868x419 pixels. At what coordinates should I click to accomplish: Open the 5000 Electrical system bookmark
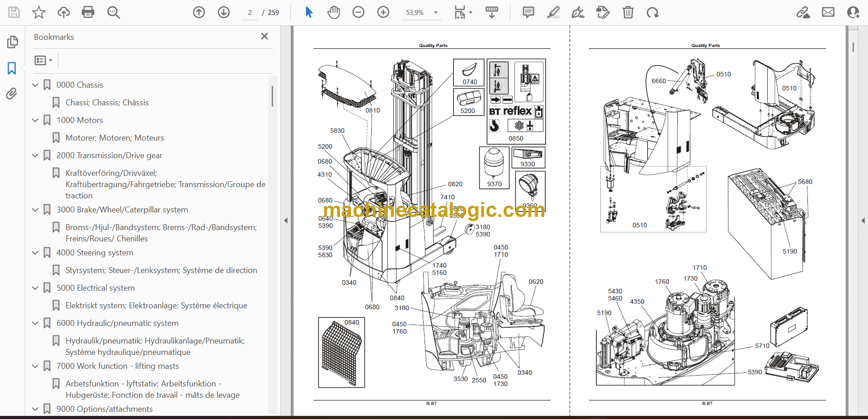(x=95, y=288)
